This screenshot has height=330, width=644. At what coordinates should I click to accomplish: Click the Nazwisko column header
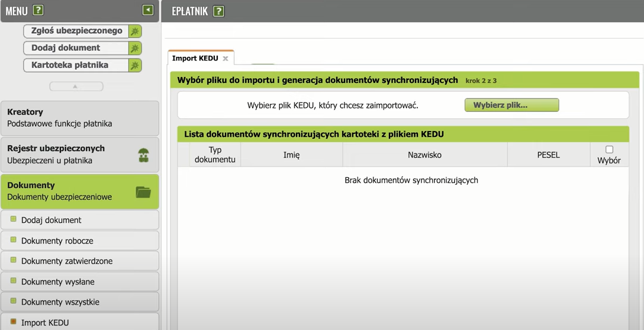pyautogui.click(x=424, y=155)
